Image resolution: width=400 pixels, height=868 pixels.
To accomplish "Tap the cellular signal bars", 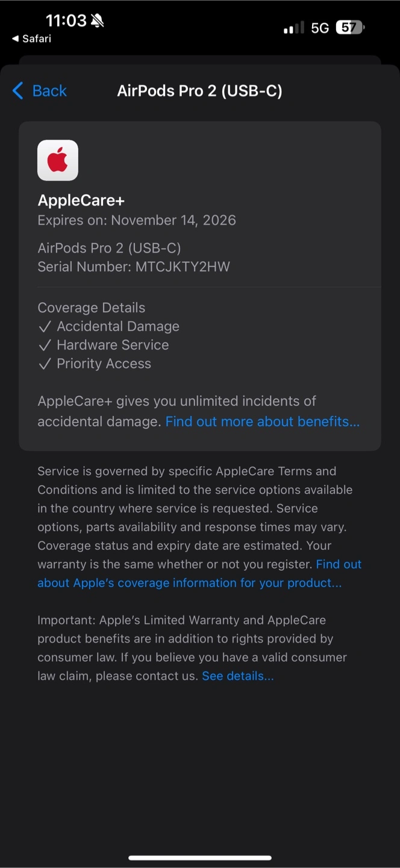I will click(x=293, y=28).
